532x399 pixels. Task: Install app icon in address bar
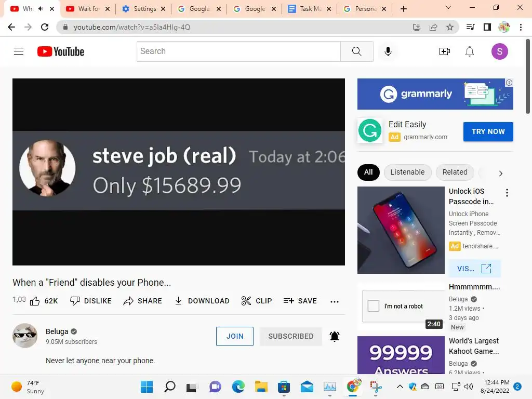click(x=416, y=27)
